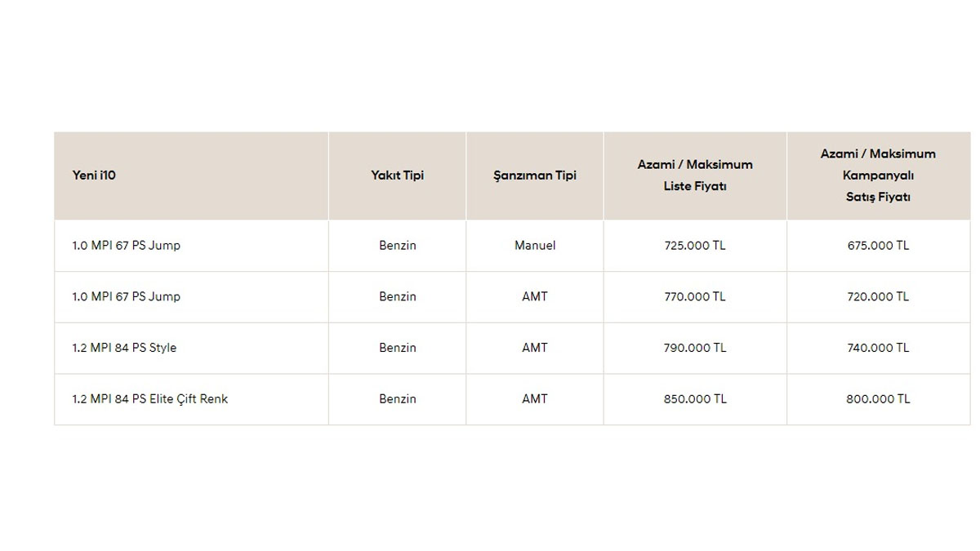The width and height of the screenshot is (980, 551).
Task: Click '1.2 MPI 84 PS Elite Çift Renk'
Action: click(150, 399)
